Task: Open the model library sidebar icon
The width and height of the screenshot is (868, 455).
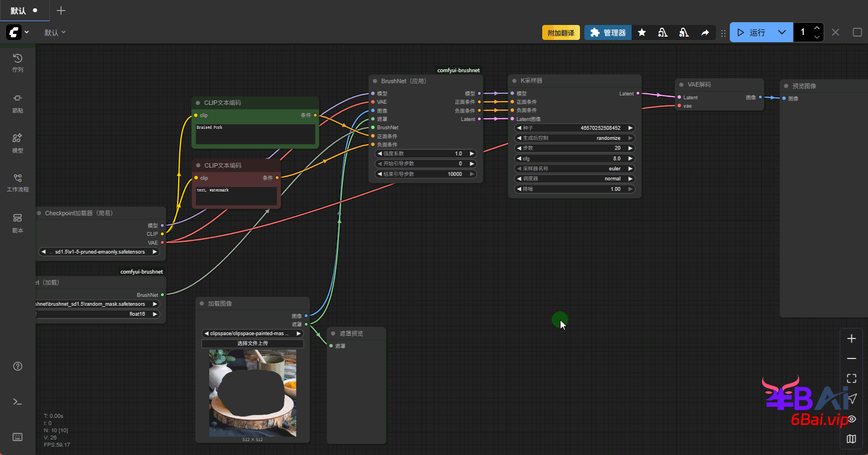Action: (18, 142)
